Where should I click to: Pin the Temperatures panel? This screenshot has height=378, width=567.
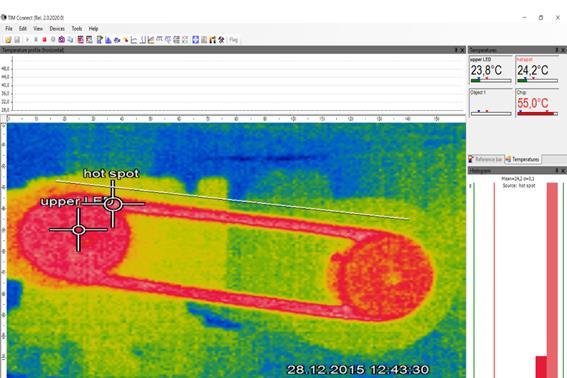point(557,50)
